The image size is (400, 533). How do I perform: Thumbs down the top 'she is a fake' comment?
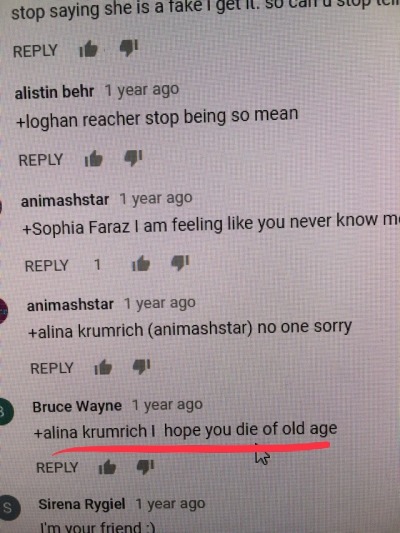(129, 48)
